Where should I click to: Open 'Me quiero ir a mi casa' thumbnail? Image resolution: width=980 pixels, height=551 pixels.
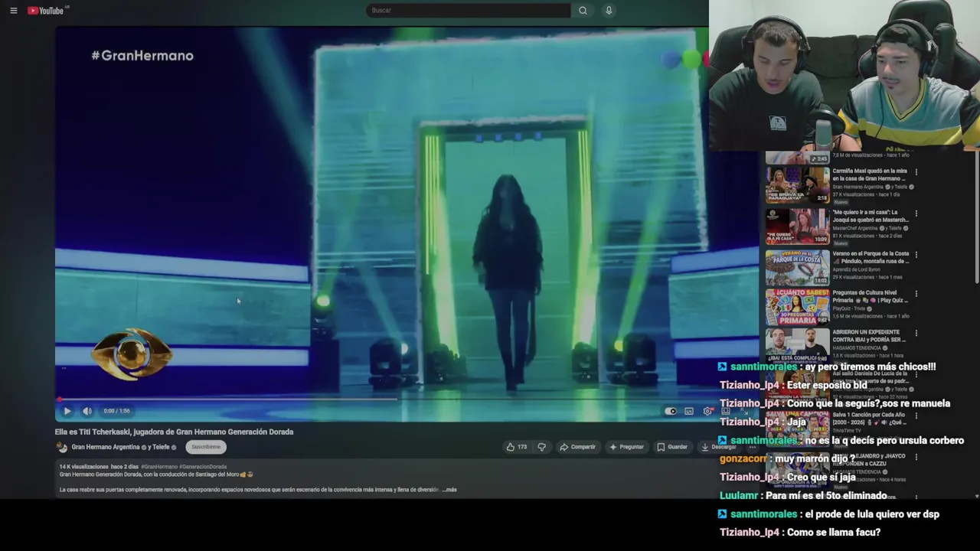click(797, 226)
